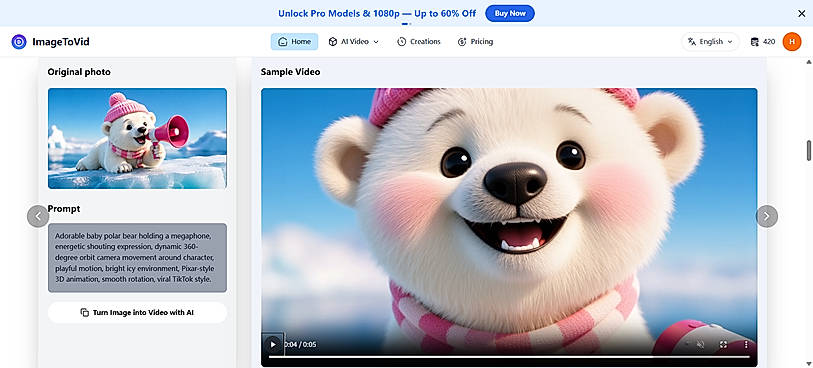This screenshot has width=813, height=368.
Task: Open the Home tab
Action: click(x=295, y=42)
